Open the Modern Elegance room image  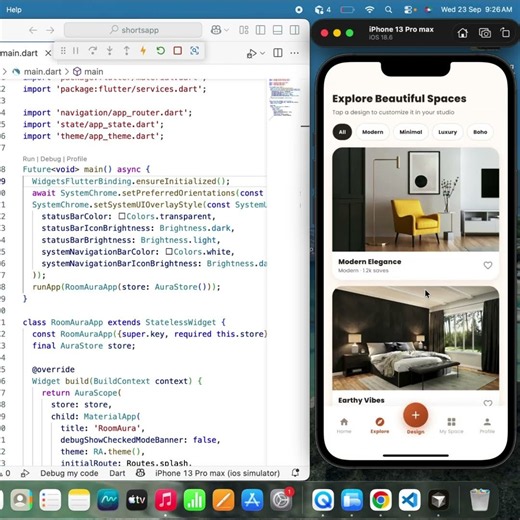pyautogui.click(x=416, y=199)
